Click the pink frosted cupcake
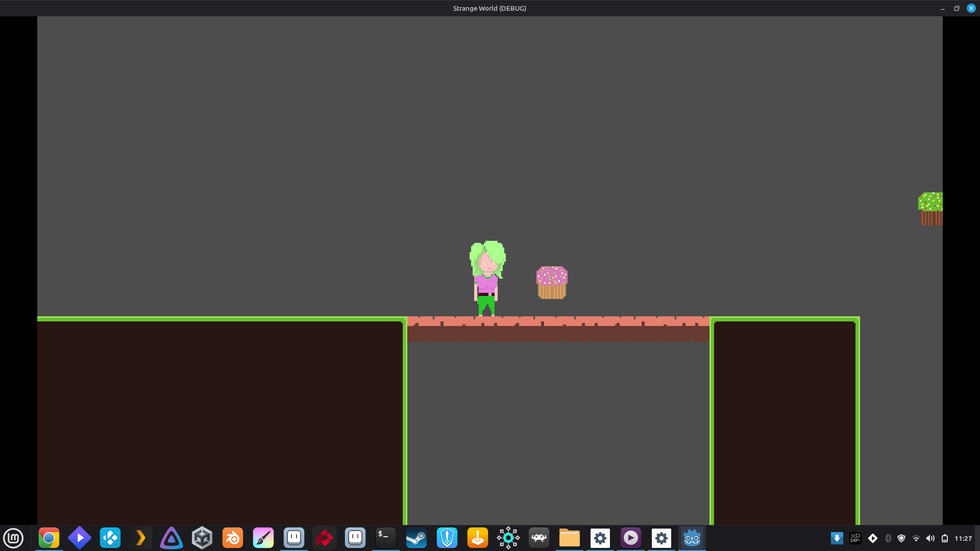This screenshot has width=980, height=551. pos(552,282)
